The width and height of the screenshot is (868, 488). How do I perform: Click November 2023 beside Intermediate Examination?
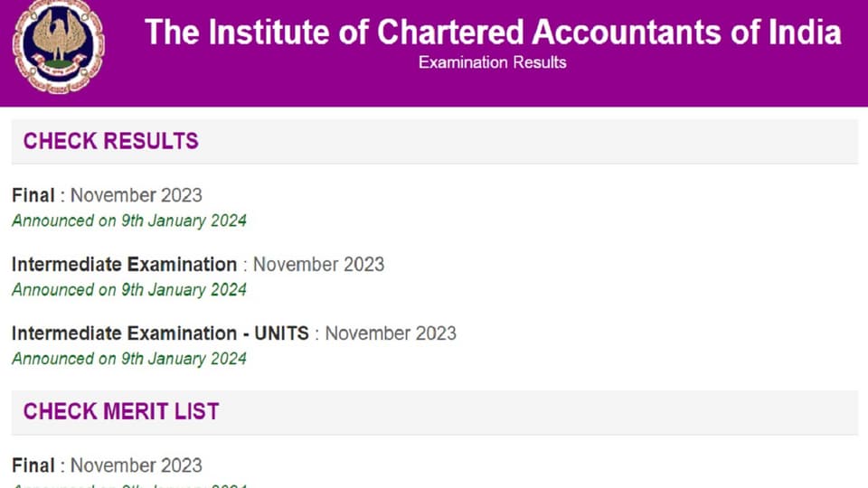319,265
